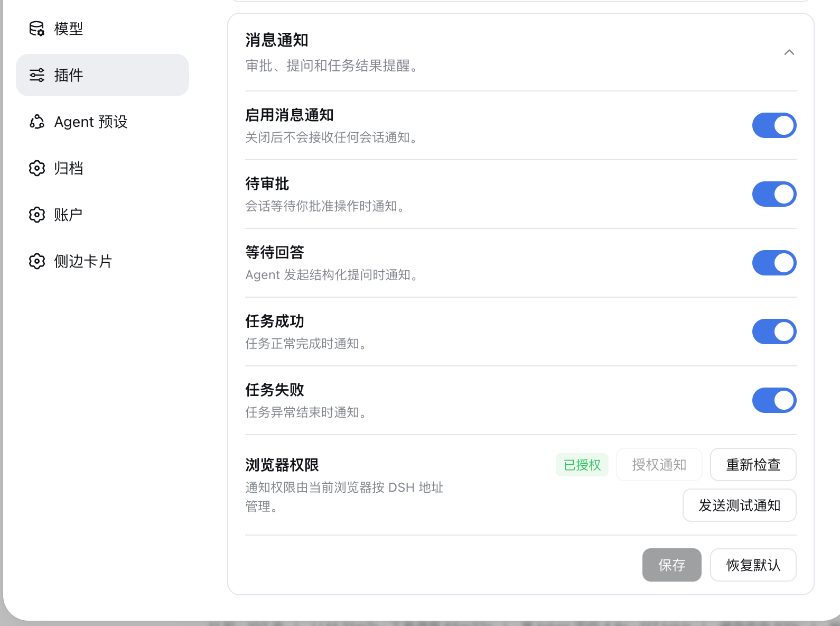Click the green 已授权 status badge
Viewport: 840px width, 626px height.
(582, 465)
